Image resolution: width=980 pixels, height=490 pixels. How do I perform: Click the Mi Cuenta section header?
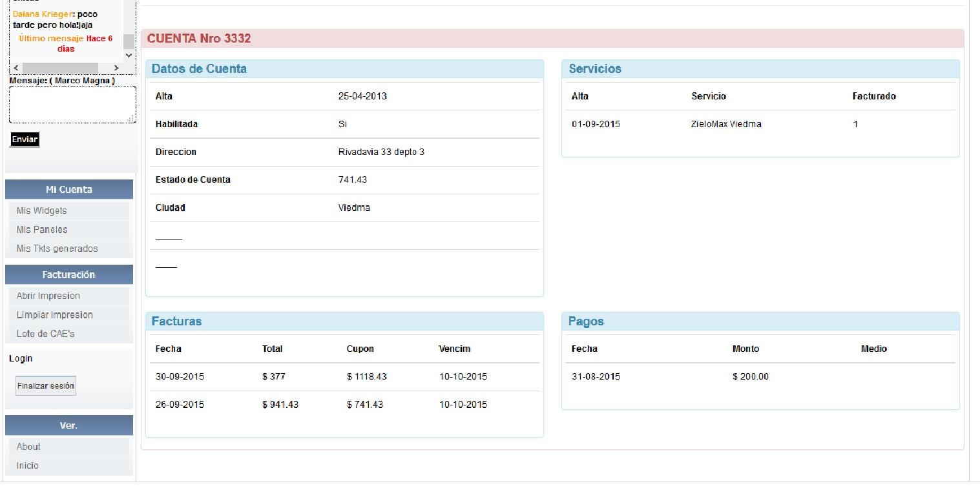69,189
